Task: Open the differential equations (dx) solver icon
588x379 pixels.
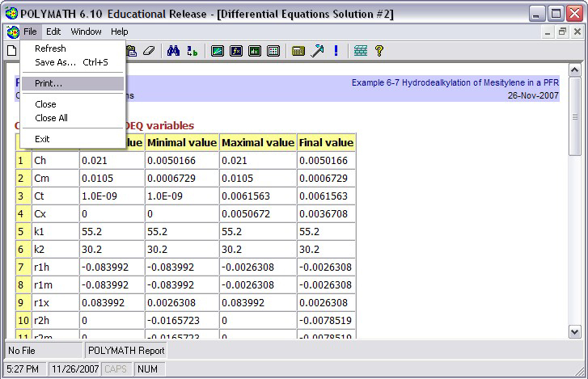Action: coord(255,50)
